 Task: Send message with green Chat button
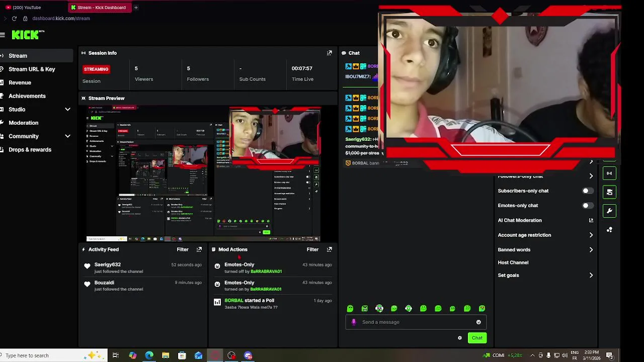click(477, 338)
